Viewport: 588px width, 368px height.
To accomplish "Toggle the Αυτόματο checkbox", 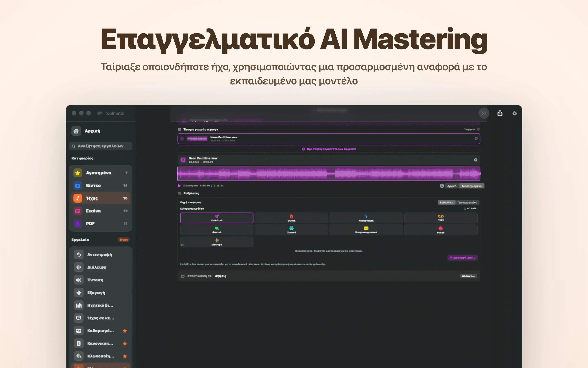I will click(x=184, y=186).
